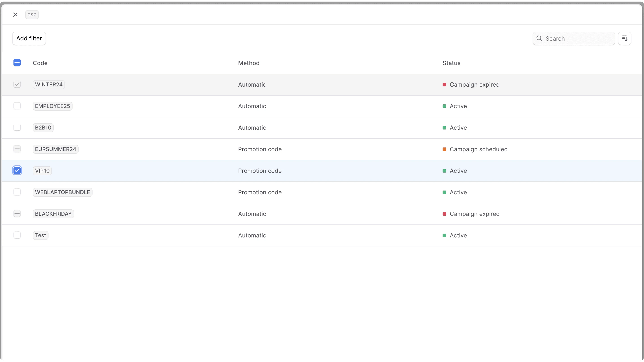Tick the Test row checkbox
The image size is (644, 362).
[x=17, y=235]
